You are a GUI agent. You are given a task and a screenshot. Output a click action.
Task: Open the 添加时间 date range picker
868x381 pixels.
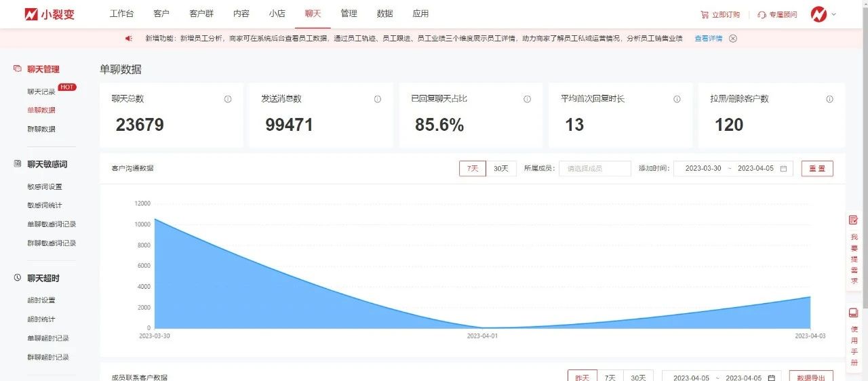(x=733, y=168)
